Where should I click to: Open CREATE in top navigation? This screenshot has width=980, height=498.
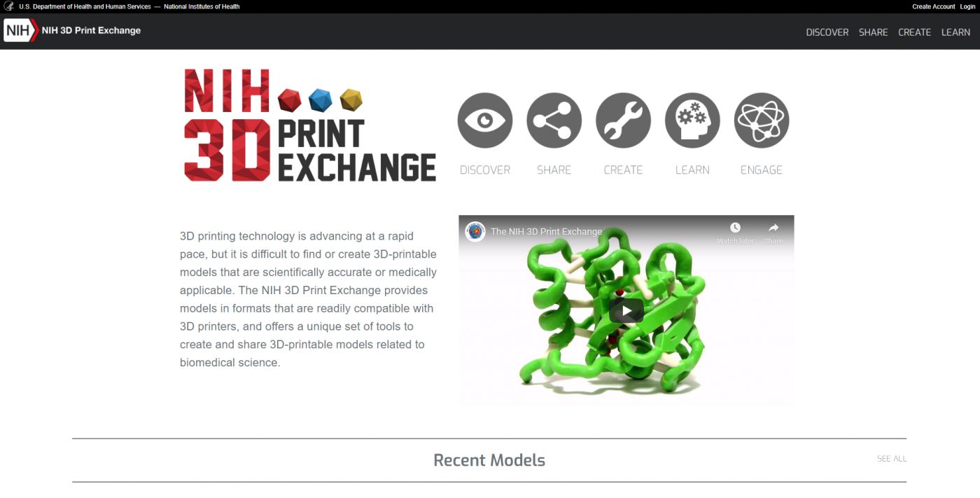coord(915,32)
